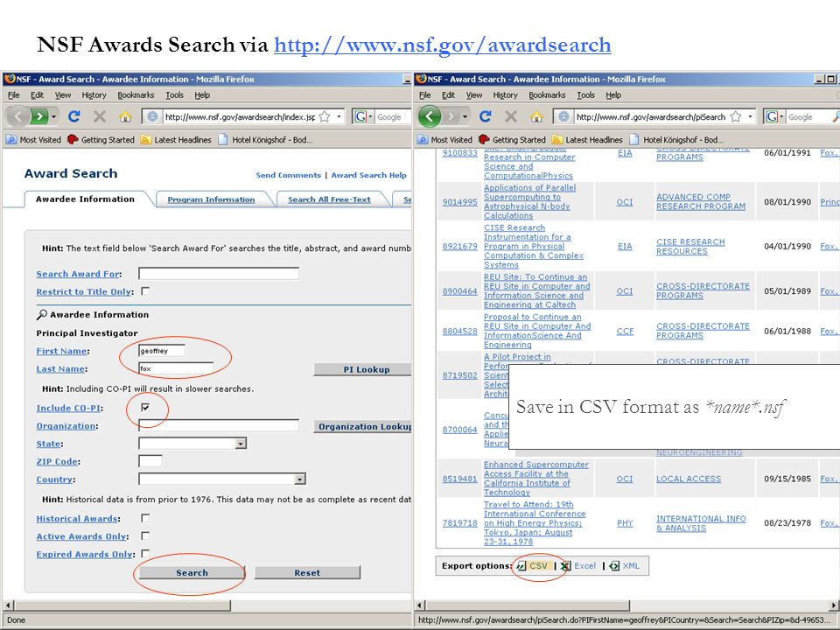Click PI Lookup button

[x=363, y=369]
